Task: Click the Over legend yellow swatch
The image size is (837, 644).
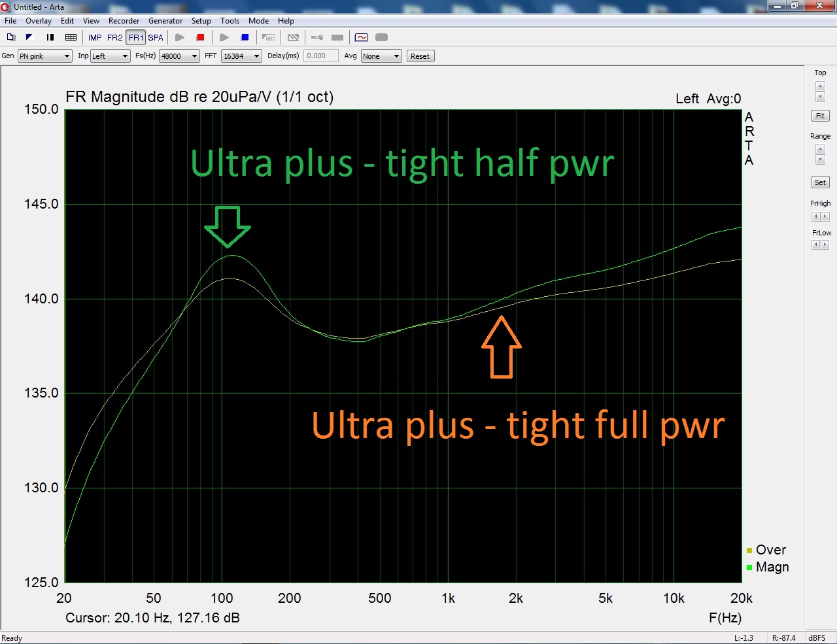Action: [749, 551]
